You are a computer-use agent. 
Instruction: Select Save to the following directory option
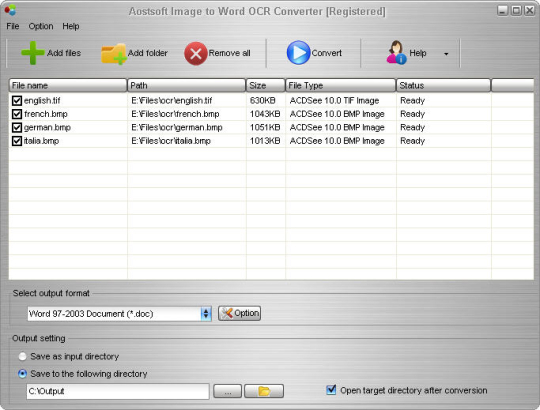22,374
